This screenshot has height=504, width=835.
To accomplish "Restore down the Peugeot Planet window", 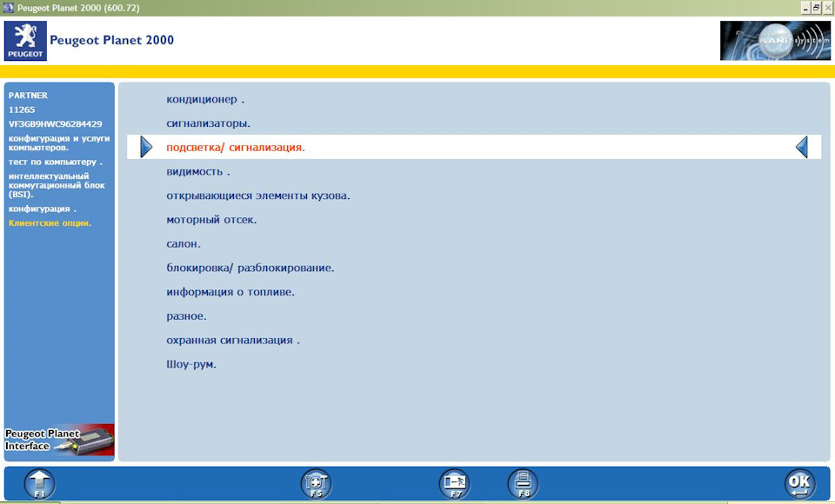I will (817, 8).
